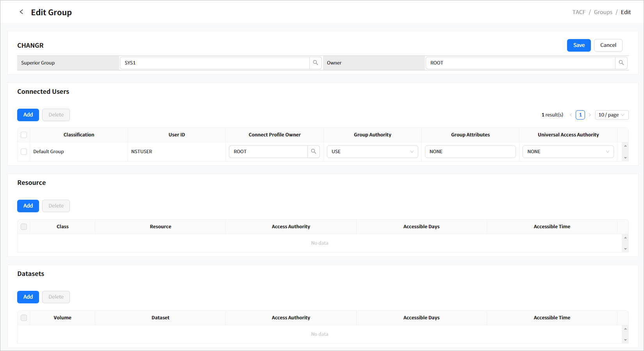This screenshot has height=351, width=644.
Task: Add a new resource entry
Action: pos(28,206)
